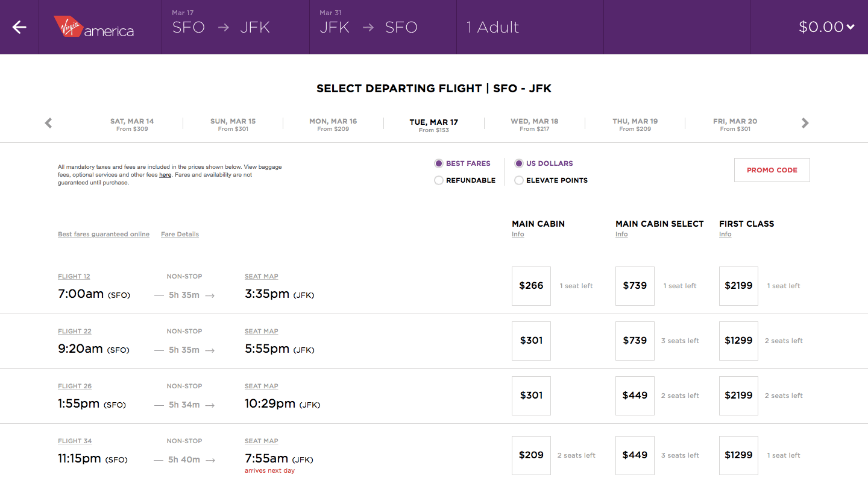The image size is (868, 486).
Task: Choose the Best Fares radio option
Action: (439, 163)
